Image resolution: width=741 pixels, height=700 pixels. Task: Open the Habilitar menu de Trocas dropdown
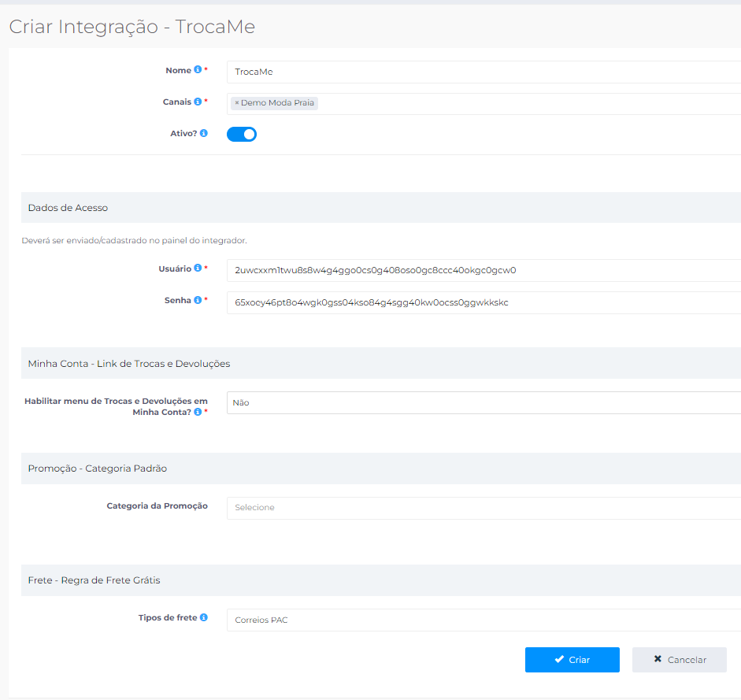point(484,402)
